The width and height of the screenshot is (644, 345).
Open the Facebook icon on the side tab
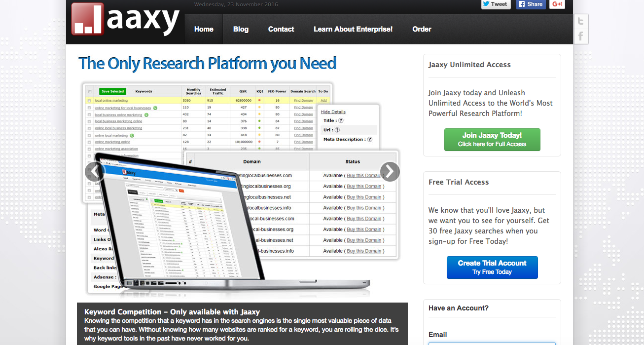(580, 36)
